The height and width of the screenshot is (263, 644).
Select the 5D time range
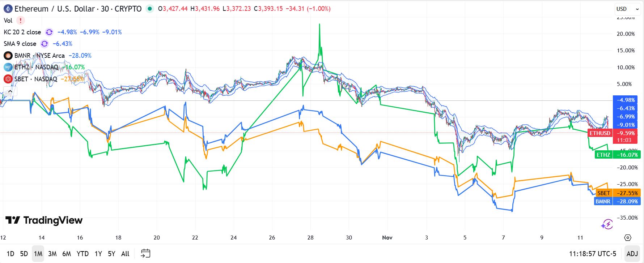(x=24, y=254)
